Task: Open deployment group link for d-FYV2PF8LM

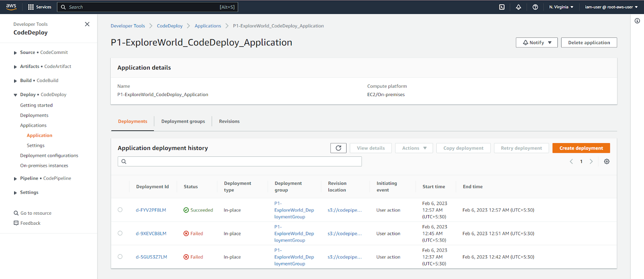Action: point(294,210)
